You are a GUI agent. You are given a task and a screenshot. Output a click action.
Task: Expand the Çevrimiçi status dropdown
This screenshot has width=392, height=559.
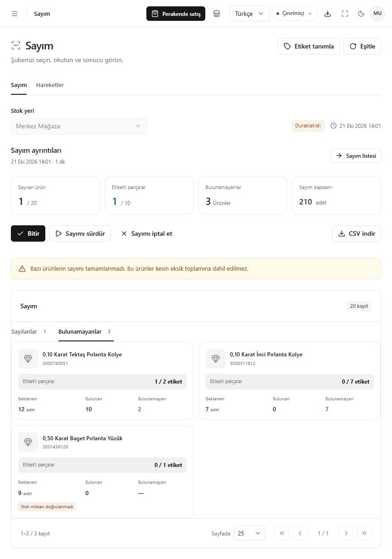[x=295, y=14]
